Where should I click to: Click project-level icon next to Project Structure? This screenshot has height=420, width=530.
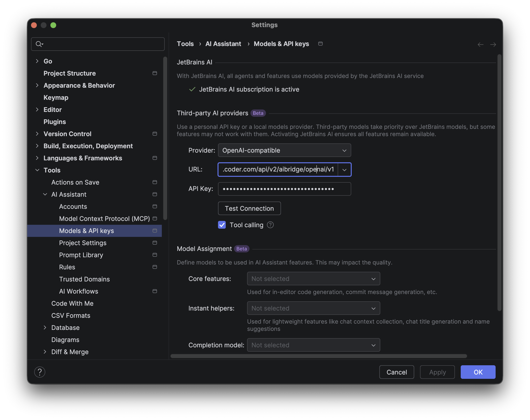coord(155,73)
